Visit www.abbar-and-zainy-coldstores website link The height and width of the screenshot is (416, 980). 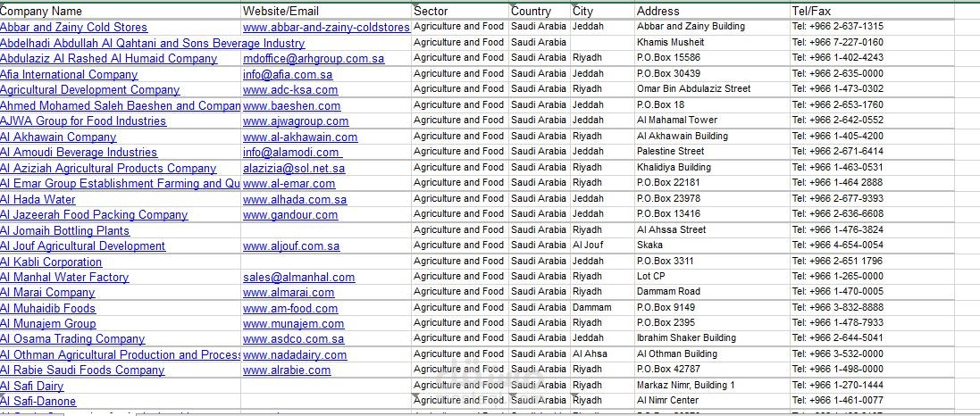(326, 28)
